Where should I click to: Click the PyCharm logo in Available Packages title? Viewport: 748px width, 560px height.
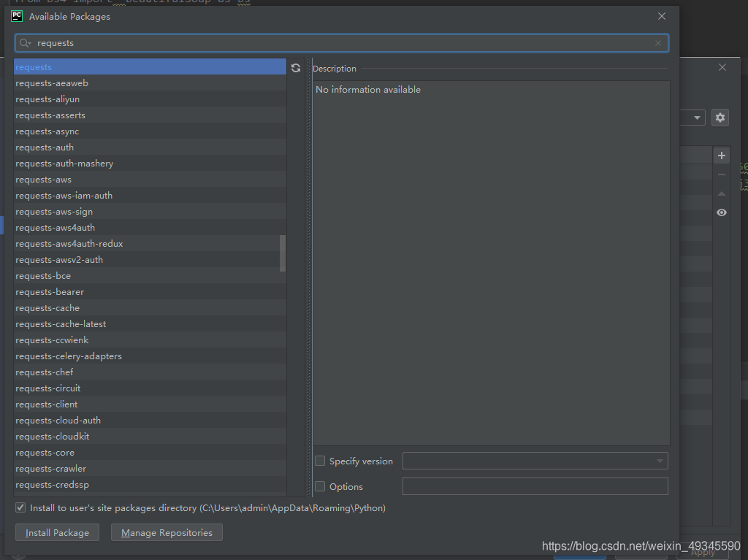(x=17, y=16)
